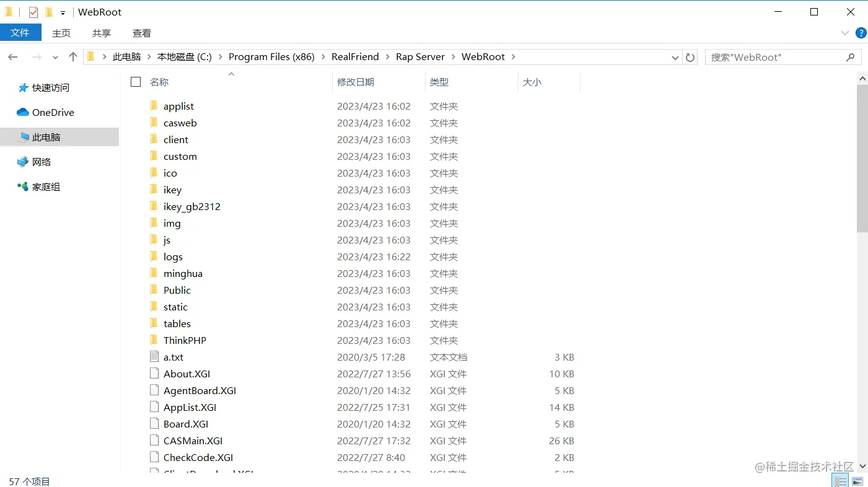The height and width of the screenshot is (487, 868).
Task: Click the New Folder quick access icon
Action: point(49,12)
